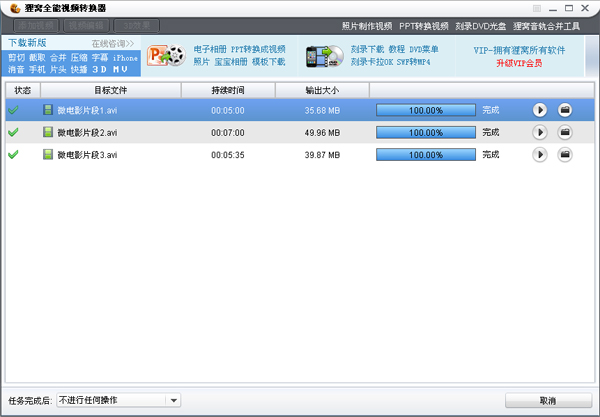This screenshot has height=417, width=600.
Task: Open output folder for 微电影片段3.avi
Action: [x=565, y=155]
